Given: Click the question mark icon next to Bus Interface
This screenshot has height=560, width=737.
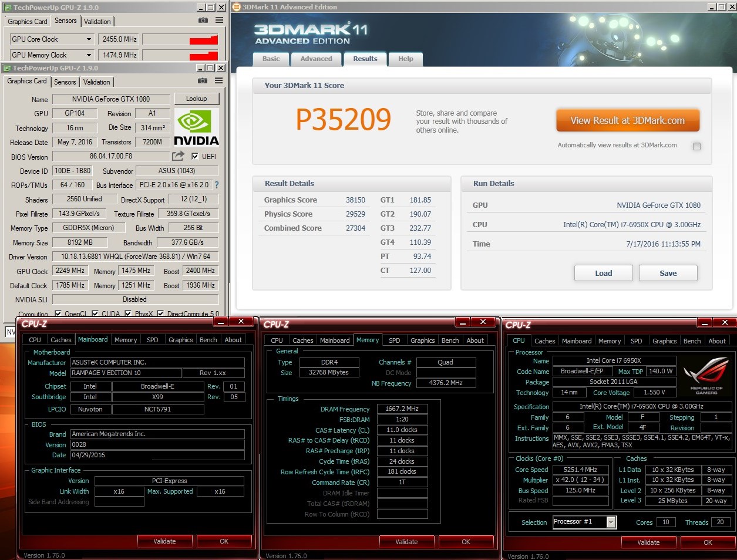Looking at the screenshot, I should tap(217, 185).
